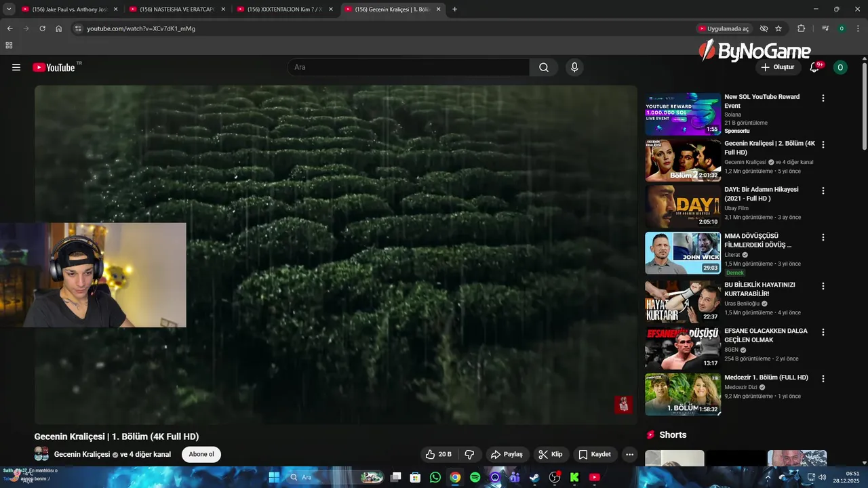Save video with Kaydet button
Screen dimensions: 868x488
(595, 454)
